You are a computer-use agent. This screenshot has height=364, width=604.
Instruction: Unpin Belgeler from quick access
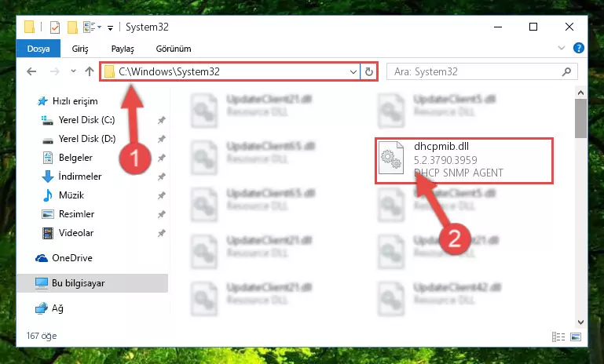tap(161, 158)
